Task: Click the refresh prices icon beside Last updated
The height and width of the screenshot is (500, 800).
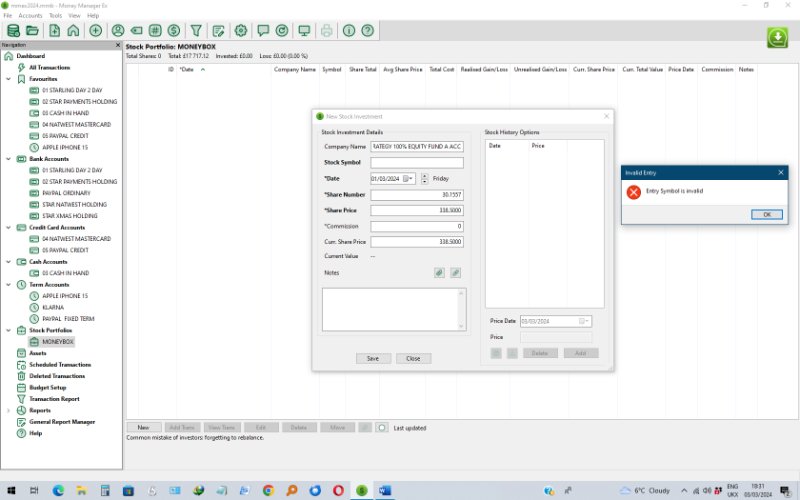Action: coord(382,428)
